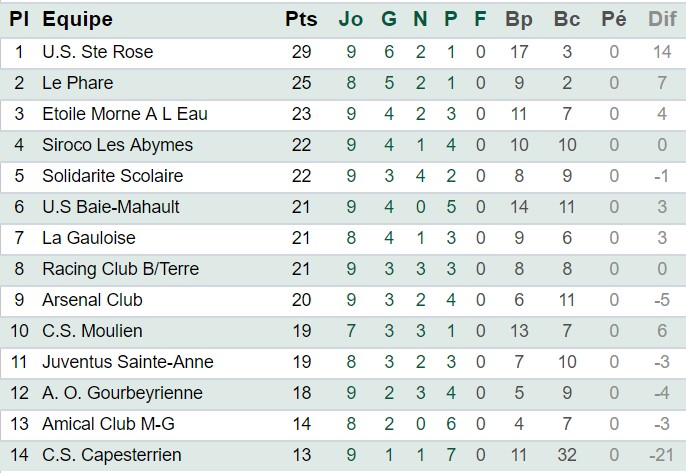Open Racing Club B/Terre entry
The width and height of the screenshot is (686, 473).
click(121, 269)
